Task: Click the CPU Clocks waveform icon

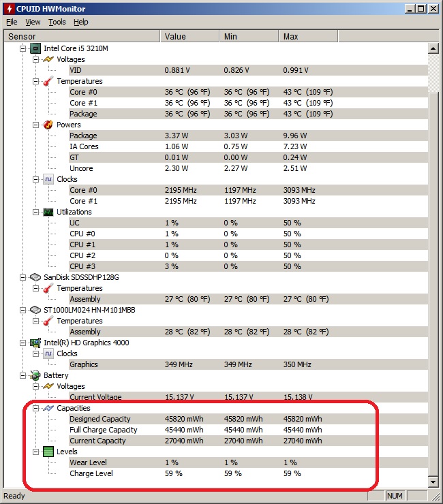Action: (x=48, y=179)
